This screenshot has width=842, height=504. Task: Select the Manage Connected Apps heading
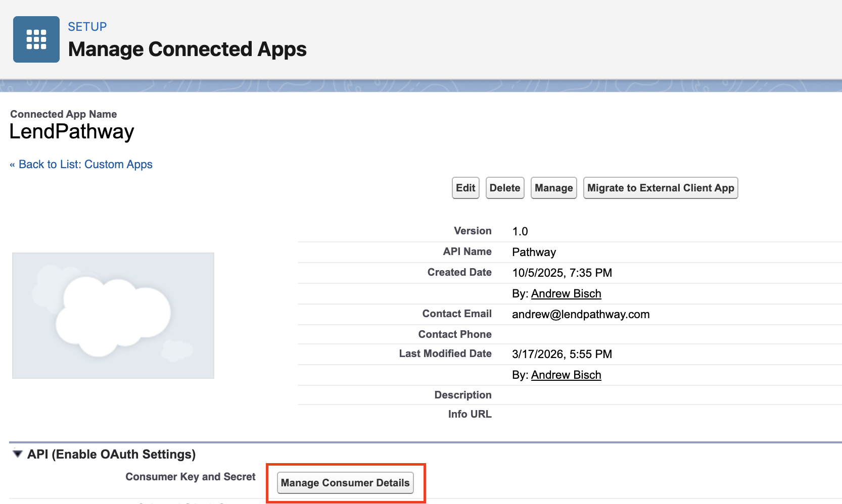(x=188, y=49)
